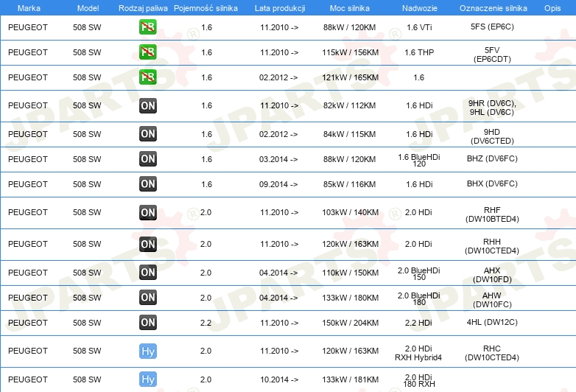Click the Model column header
The height and width of the screenshot is (392, 576).
(x=88, y=8)
